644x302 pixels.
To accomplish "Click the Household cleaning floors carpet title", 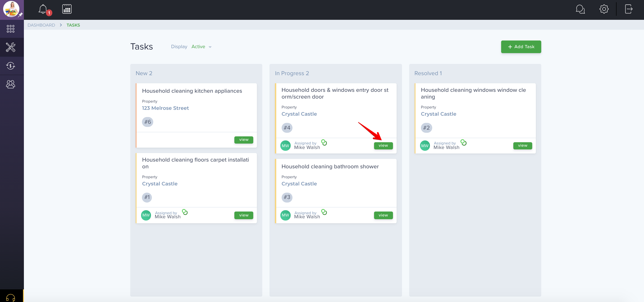I will (196, 163).
